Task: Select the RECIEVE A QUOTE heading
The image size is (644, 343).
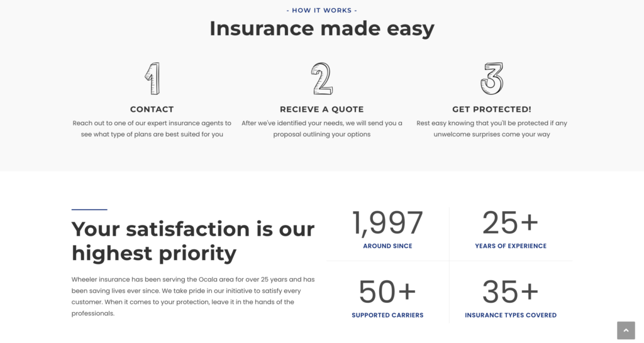Action: click(321, 109)
